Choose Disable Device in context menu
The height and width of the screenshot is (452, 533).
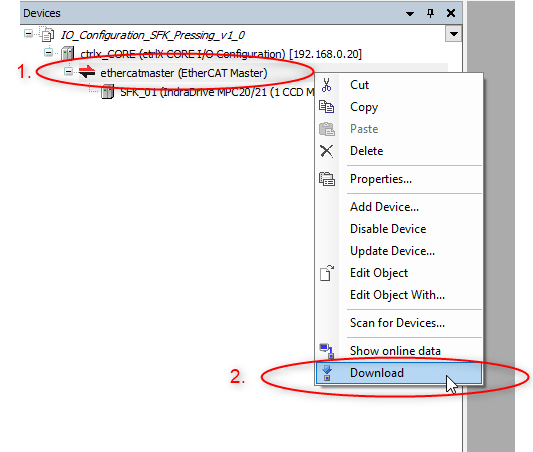pyautogui.click(x=388, y=229)
